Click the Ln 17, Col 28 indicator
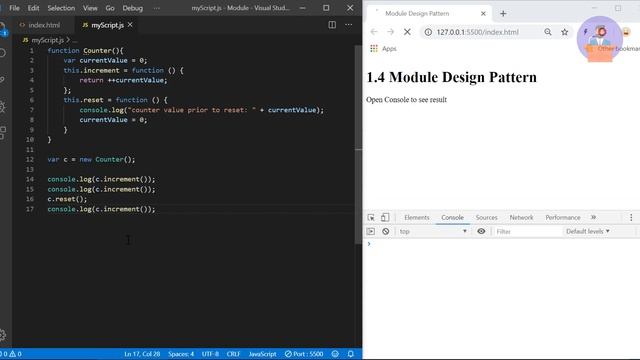This screenshot has height=360, width=640. click(x=142, y=354)
